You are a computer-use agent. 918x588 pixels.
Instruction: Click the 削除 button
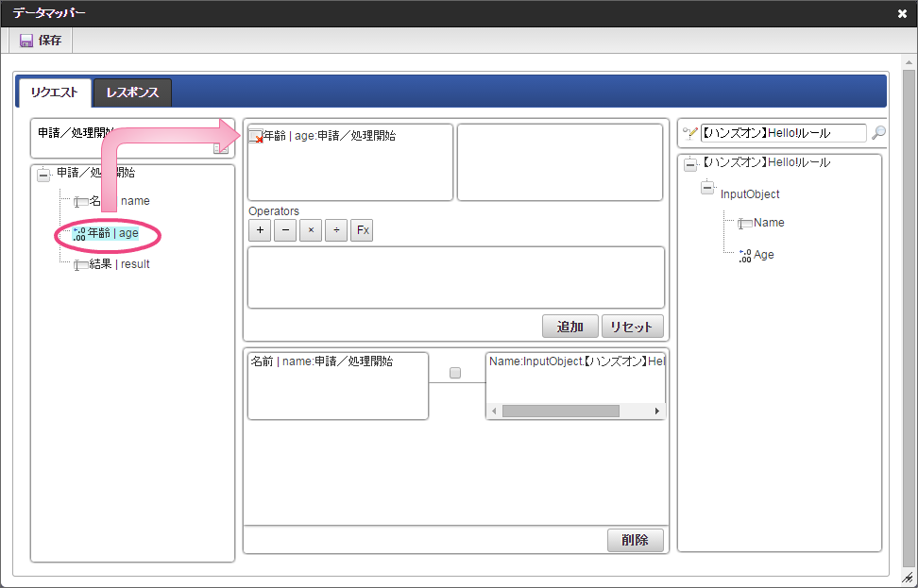pyautogui.click(x=635, y=540)
